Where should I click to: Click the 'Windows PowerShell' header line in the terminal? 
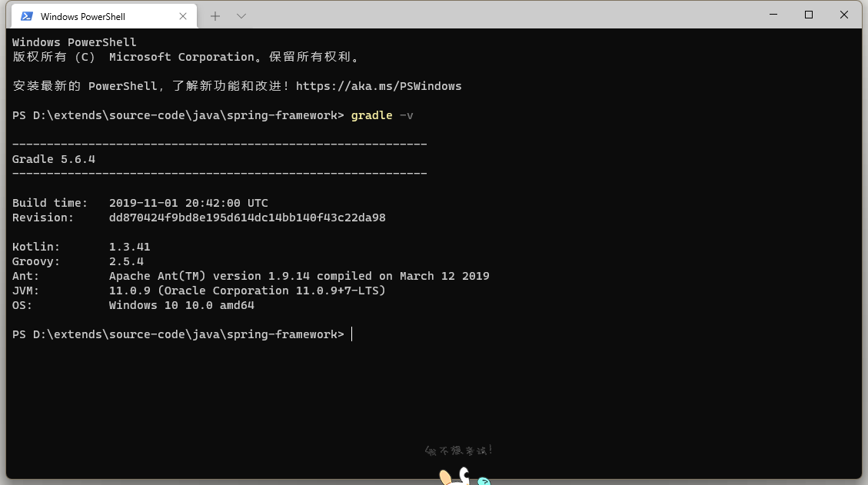point(74,42)
